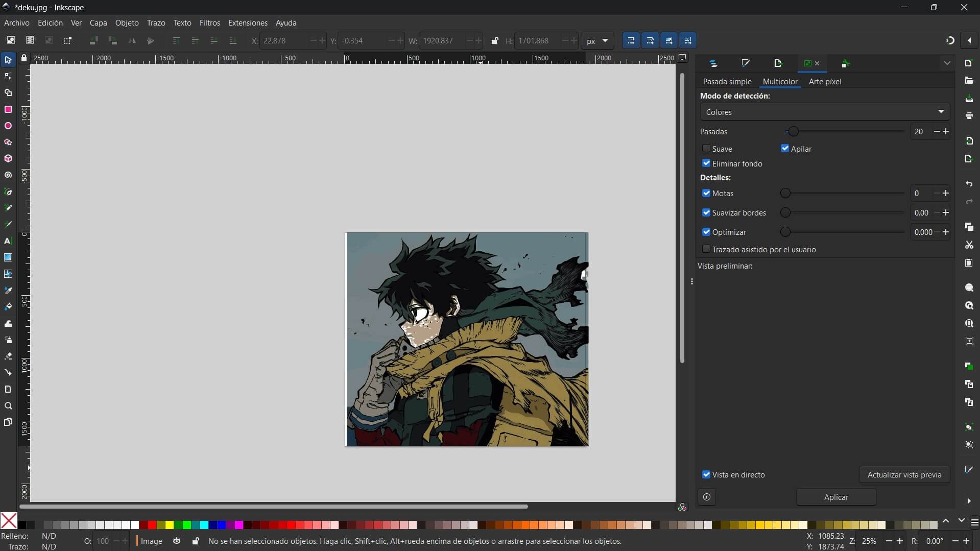This screenshot has height=551, width=980.
Task: Select the Rectangle tool
Action: [x=8, y=109]
